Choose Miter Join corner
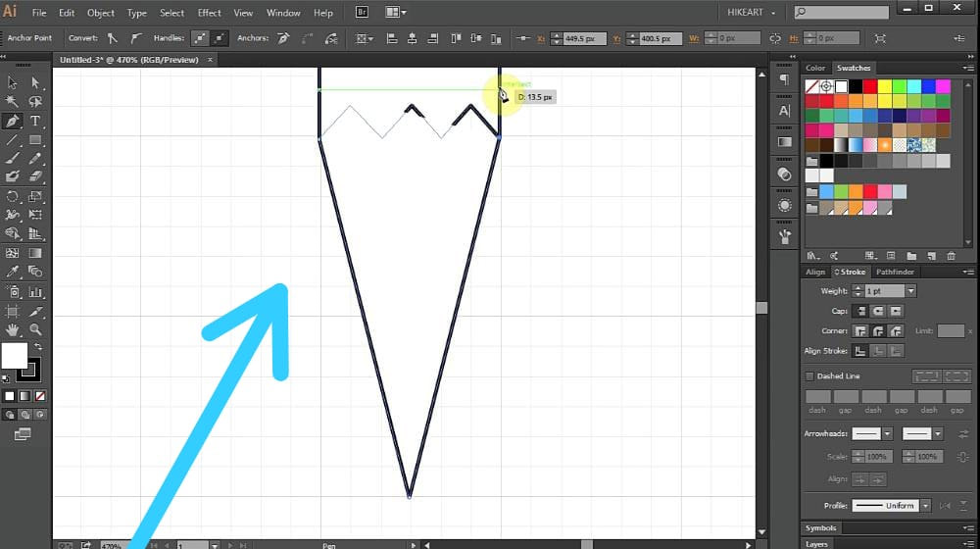980x549 pixels. pos(860,330)
